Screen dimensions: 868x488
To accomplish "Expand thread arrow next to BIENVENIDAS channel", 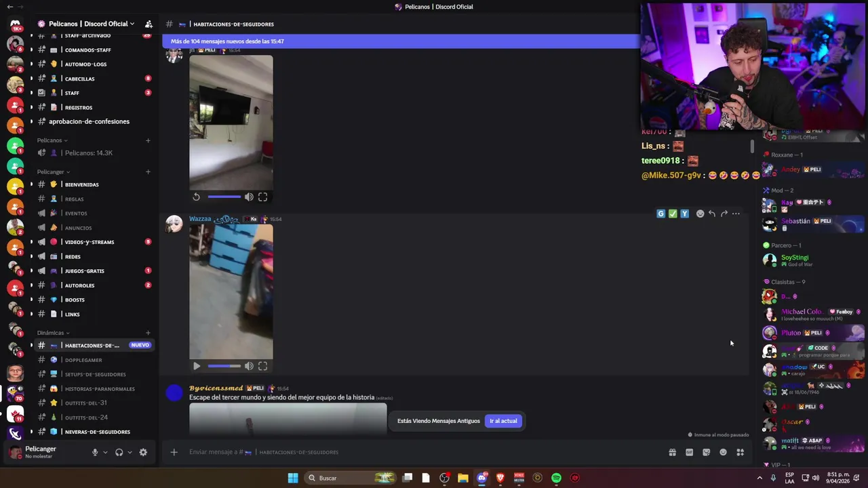I will [31, 184].
